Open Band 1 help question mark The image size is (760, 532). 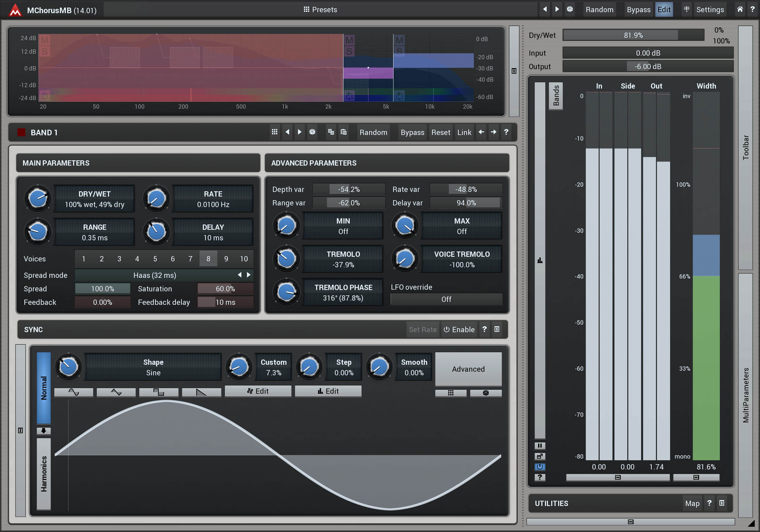(x=506, y=132)
